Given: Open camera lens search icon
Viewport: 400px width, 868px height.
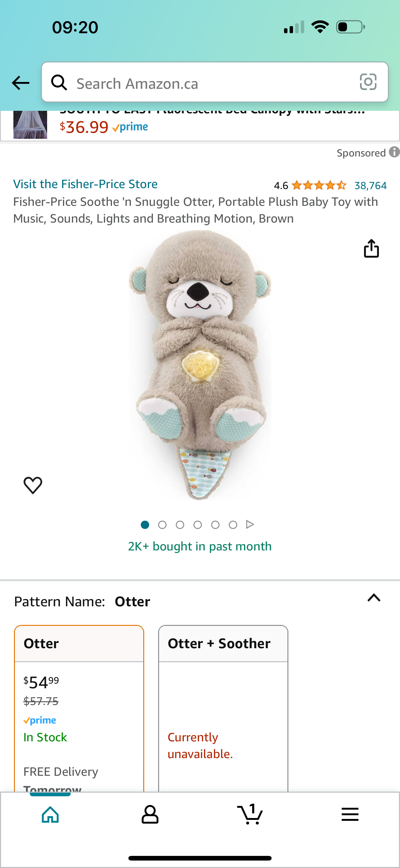Looking at the screenshot, I should coord(368,82).
